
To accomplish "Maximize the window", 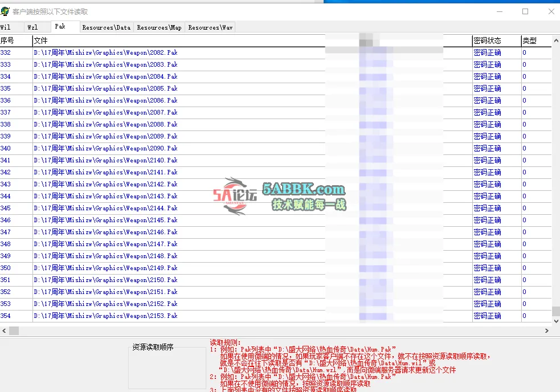I will [x=525, y=11].
